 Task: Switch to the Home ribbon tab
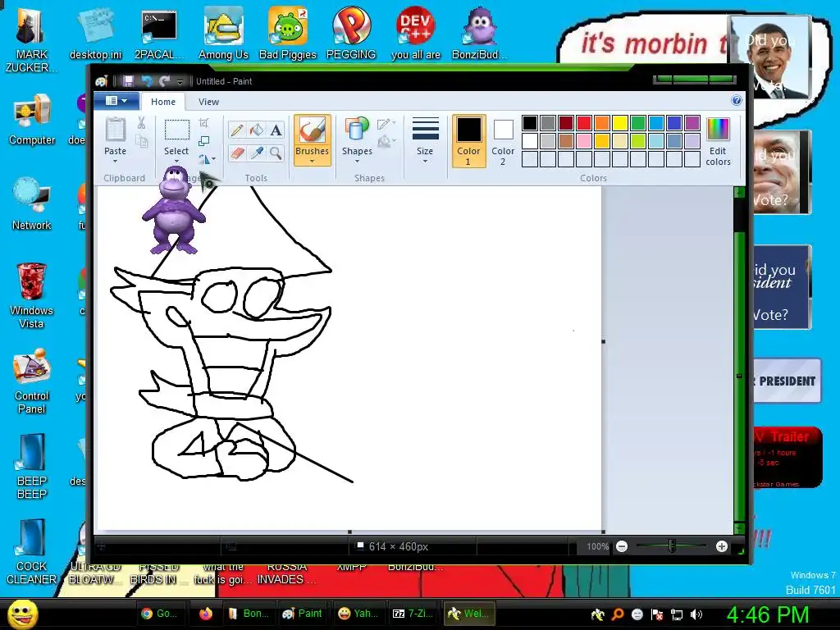163,102
